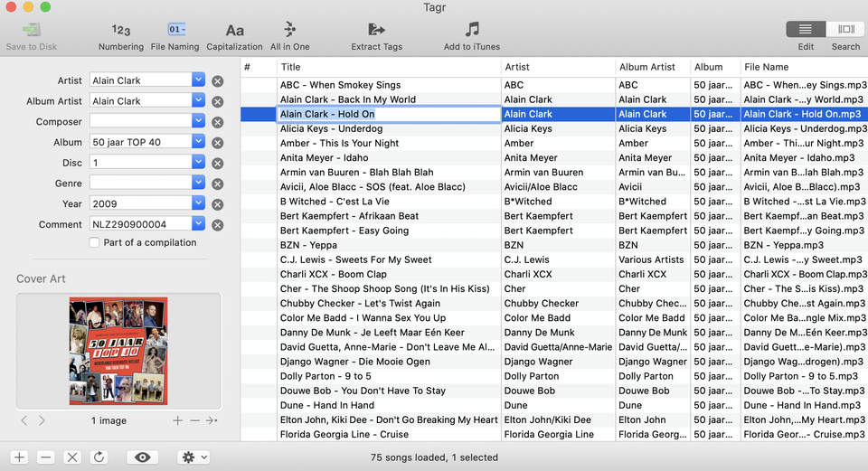Screen dimensions: 868x471
Task: Expand the Year dropdown
Action: pyautogui.click(x=199, y=203)
